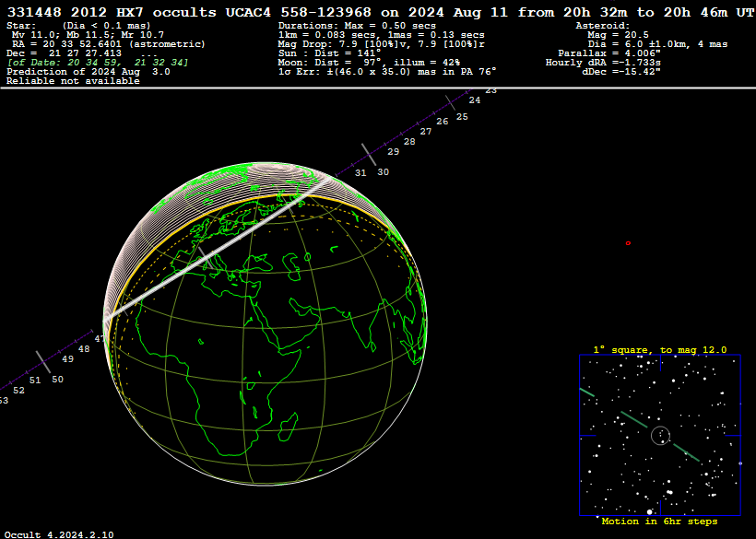Click the 'dDec =-15.42"' value
The height and width of the screenshot is (539, 756).
pos(621,71)
